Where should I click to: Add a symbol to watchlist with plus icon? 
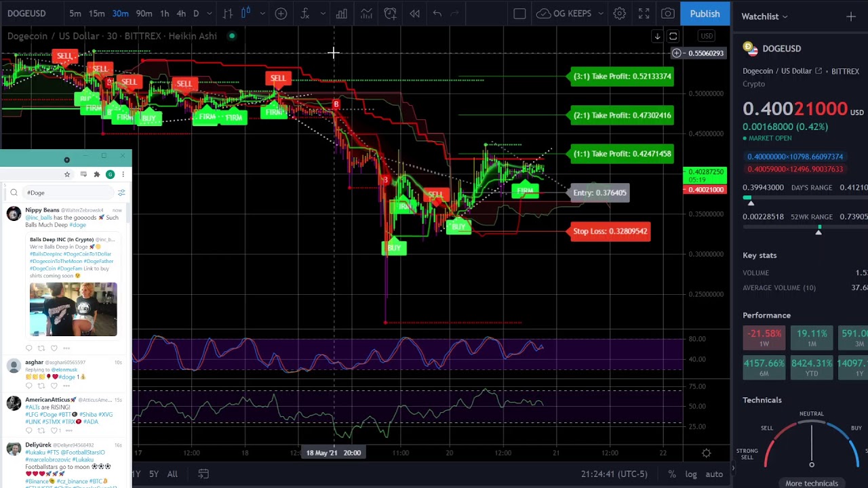(851, 16)
